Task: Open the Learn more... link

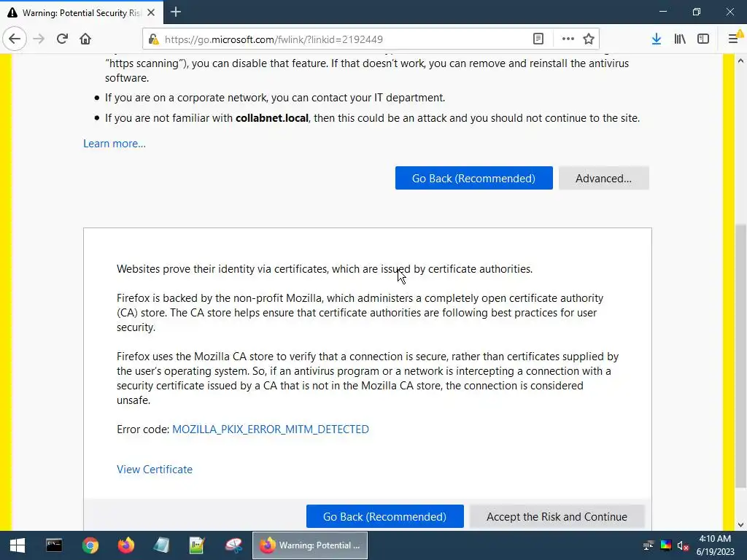Action: click(115, 144)
